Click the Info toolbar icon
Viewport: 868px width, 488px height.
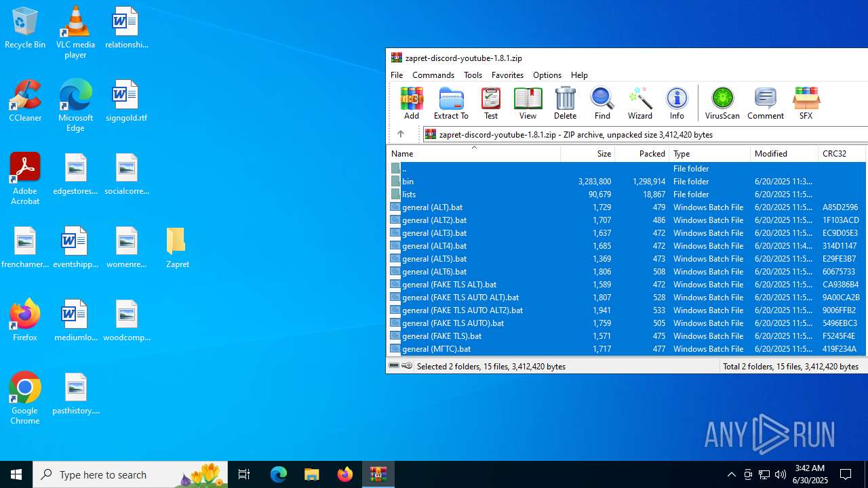point(677,104)
